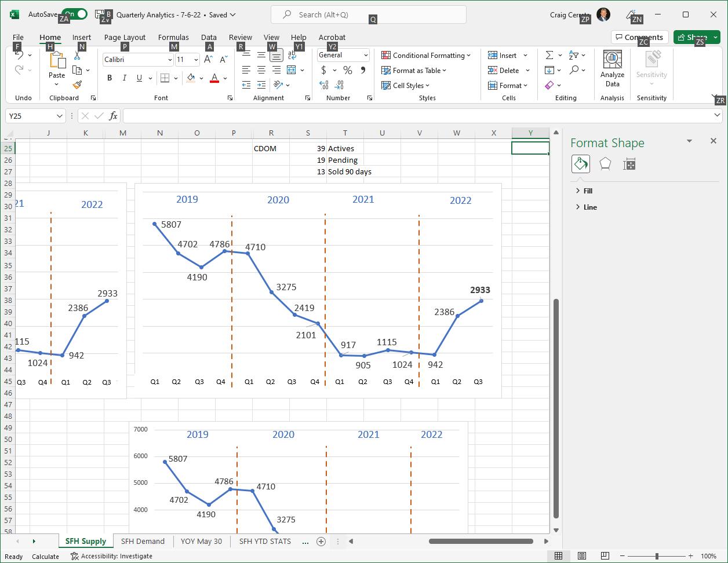Click the Increase Decimal icon

click(324, 85)
